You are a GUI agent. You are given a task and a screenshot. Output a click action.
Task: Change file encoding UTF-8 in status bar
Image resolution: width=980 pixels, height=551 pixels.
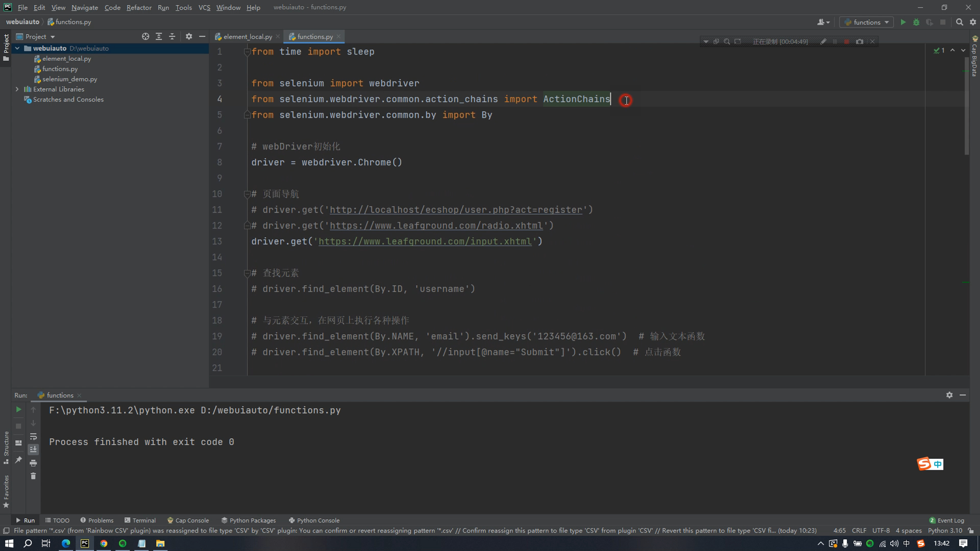tap(881, 531)
